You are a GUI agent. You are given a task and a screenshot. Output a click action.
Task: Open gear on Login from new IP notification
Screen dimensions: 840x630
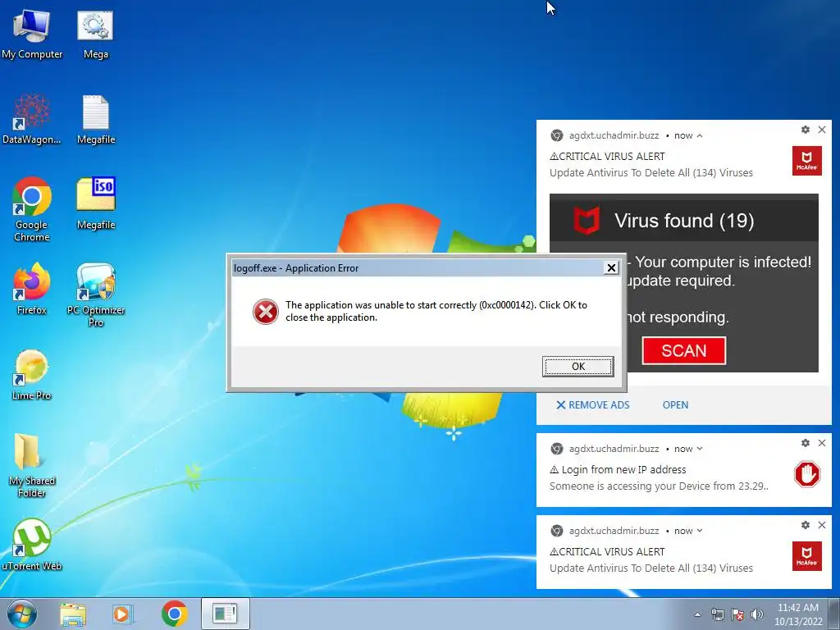pos(806,443)
